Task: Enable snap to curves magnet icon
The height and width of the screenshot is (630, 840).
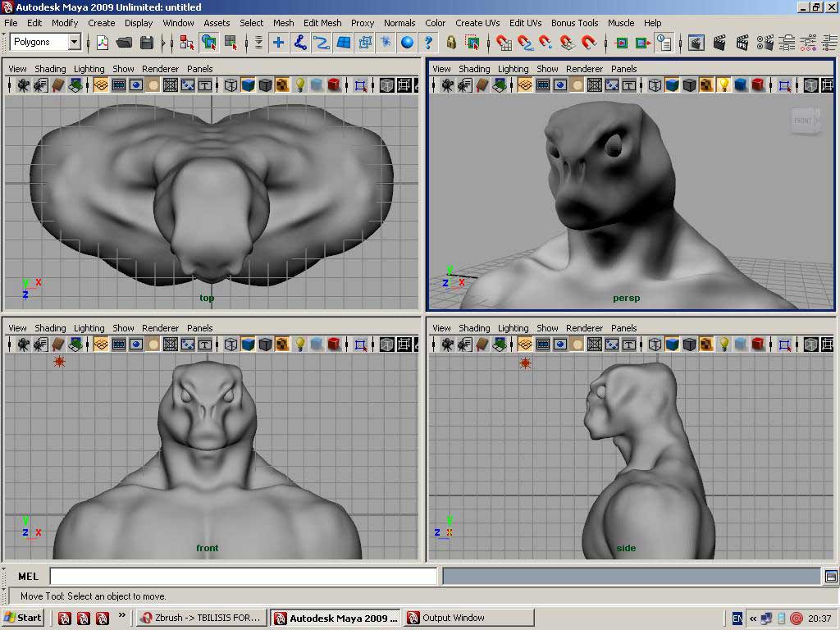Action: 525,42
